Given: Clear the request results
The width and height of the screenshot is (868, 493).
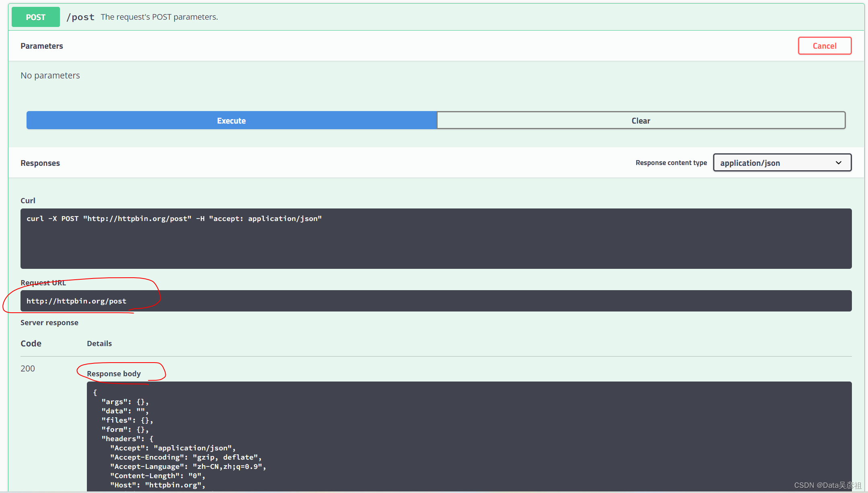Looking at the screenshot, I should click(641, 120).
